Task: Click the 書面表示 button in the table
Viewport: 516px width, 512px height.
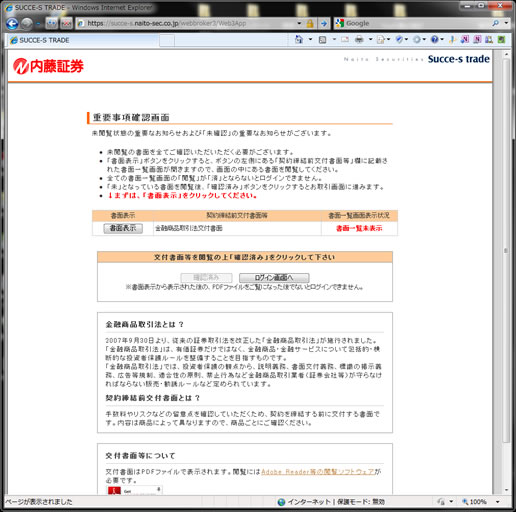Action: 123,228
